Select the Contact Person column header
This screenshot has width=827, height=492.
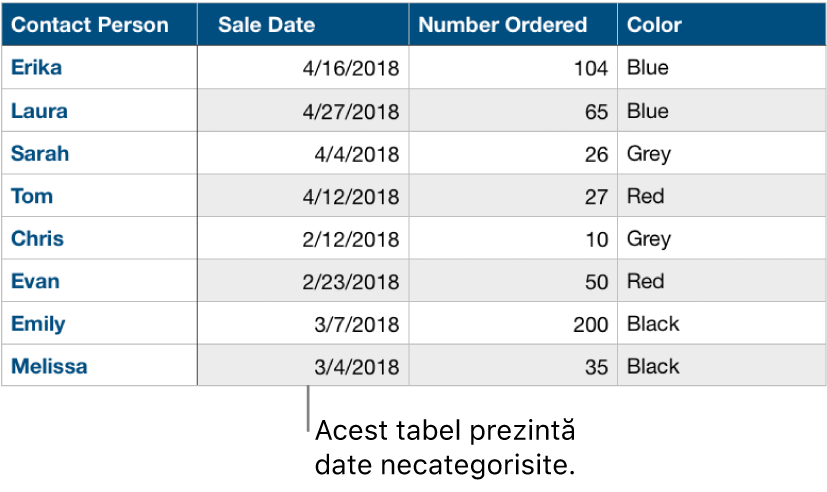(90, 25)
